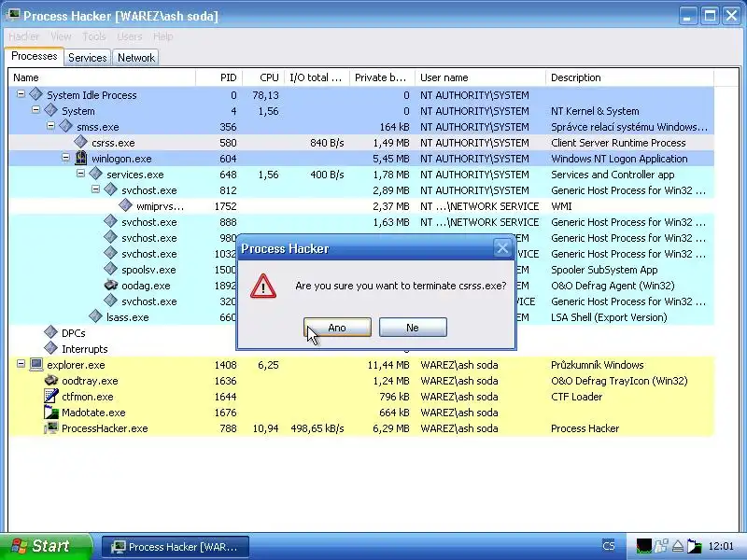
Task: Click the Průzkumník Windows description cell
Action: click(598, 365)
